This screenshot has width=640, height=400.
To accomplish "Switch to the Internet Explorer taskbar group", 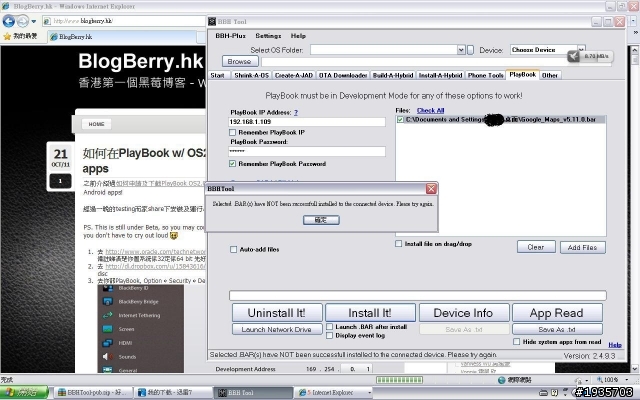I will [334, 392].
